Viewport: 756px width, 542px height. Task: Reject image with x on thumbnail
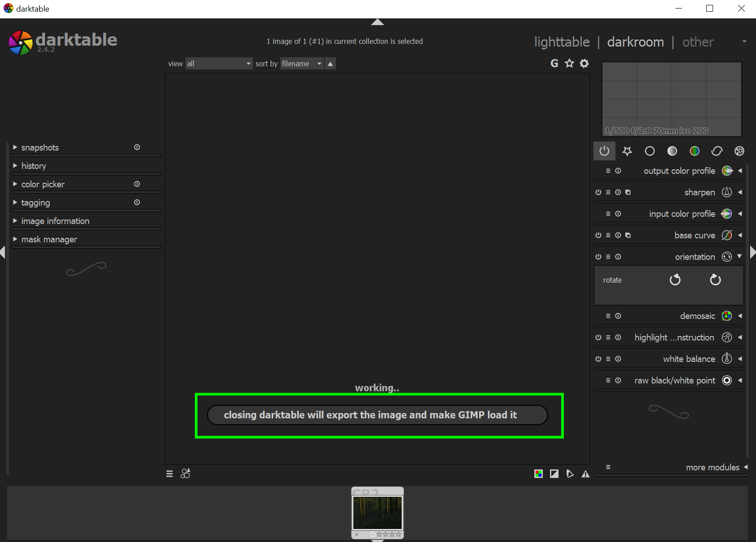tap(357, 534)
